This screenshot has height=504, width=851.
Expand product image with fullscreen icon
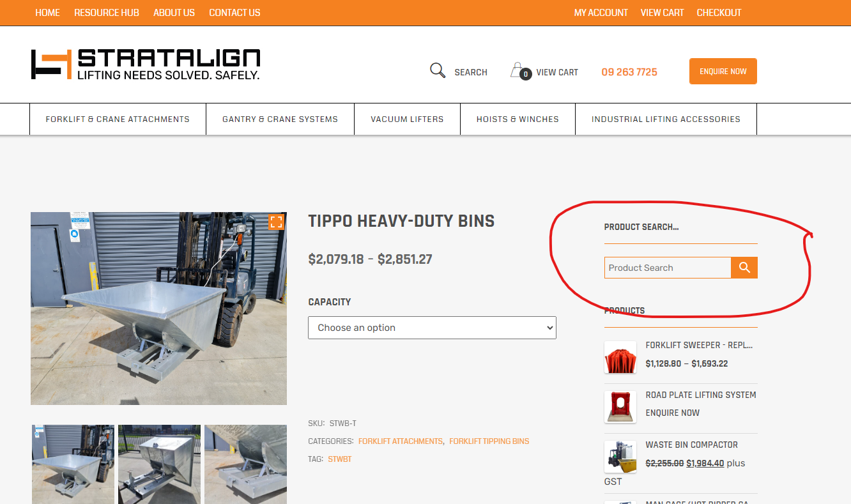(276, 222)
